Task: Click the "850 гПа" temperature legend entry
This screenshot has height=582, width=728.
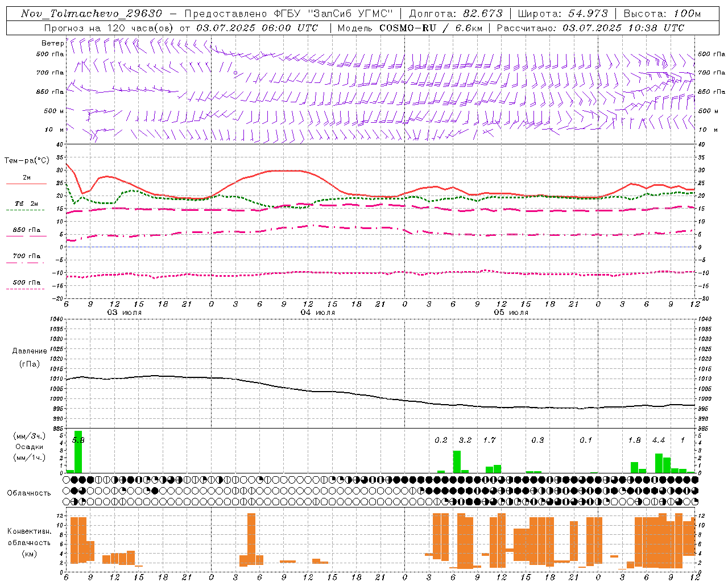Action: click(x=27, y=230)
